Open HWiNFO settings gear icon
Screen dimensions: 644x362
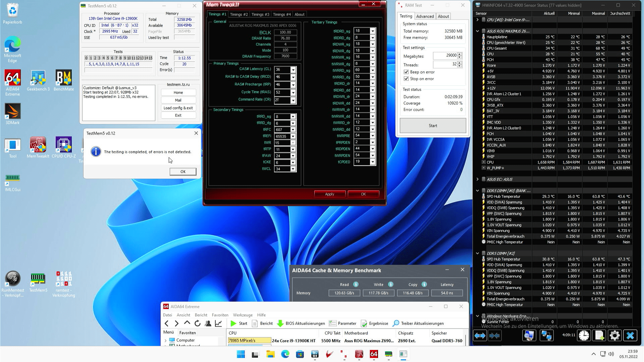click(615, 336)
